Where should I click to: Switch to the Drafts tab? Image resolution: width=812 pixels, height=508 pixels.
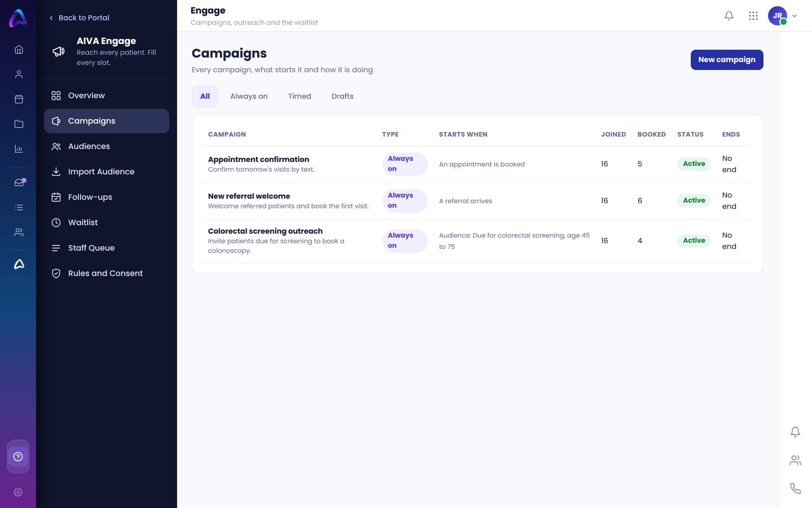point(342,97)
